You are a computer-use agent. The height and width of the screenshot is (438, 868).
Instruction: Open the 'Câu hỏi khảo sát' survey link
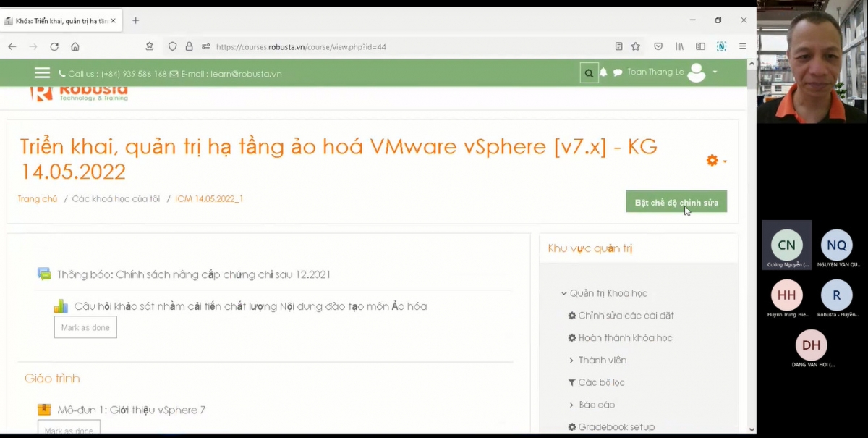pos(250,306)
